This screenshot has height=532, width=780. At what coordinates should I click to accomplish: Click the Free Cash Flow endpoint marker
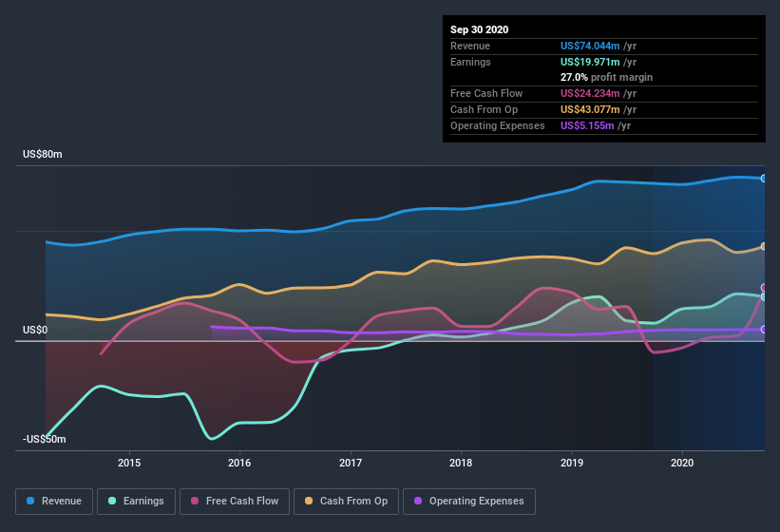coord(764,288)
